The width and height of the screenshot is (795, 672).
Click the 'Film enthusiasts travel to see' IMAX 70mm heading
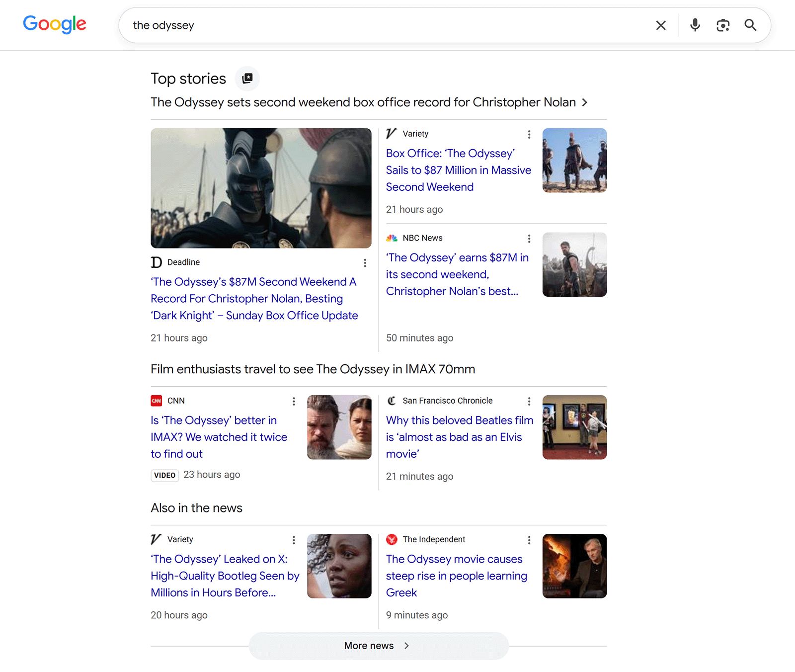click(x=313, y=369)
